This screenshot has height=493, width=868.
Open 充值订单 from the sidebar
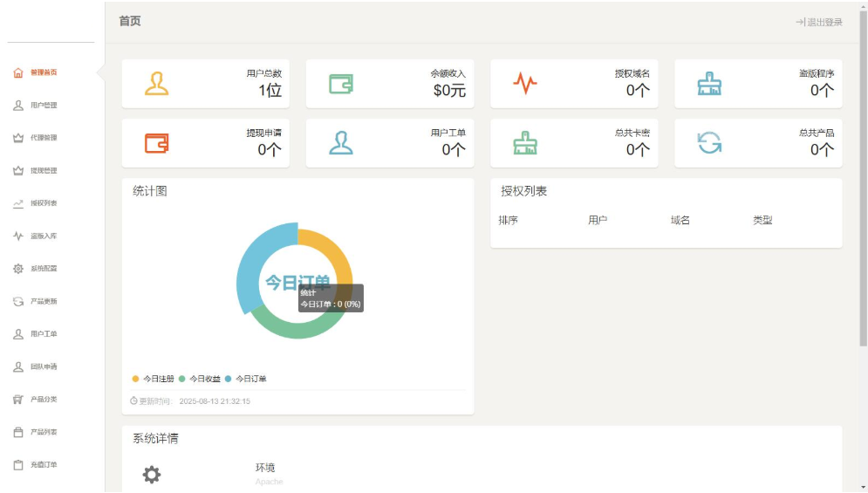point(44,465)
